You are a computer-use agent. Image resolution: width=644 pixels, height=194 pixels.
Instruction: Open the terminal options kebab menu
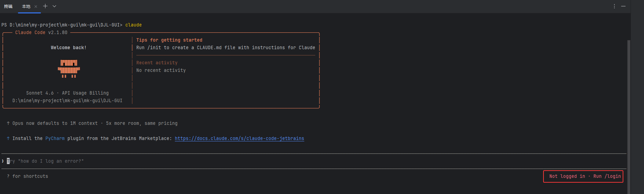tap(614, 6)
